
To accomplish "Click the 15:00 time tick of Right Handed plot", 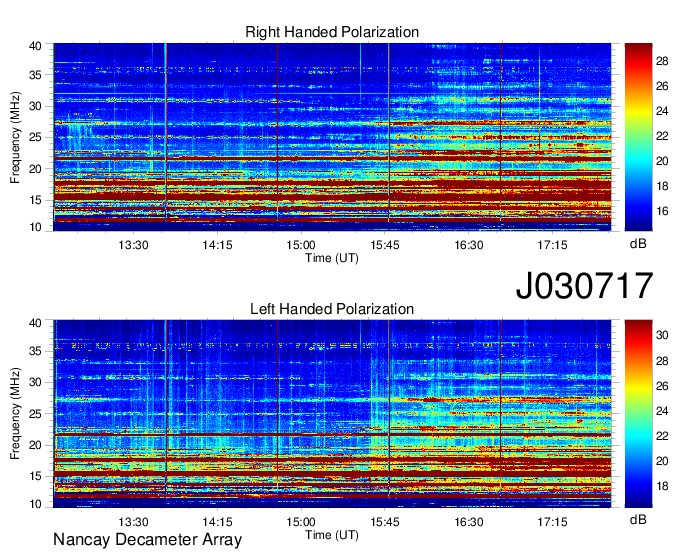I will [x=301, y=245].
